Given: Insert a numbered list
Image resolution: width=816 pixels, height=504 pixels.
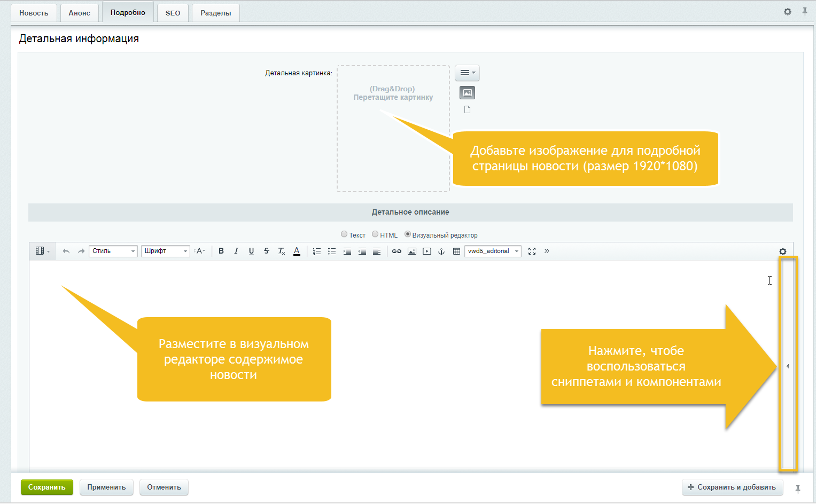Looking at the screenshot, I should [317, 251].
